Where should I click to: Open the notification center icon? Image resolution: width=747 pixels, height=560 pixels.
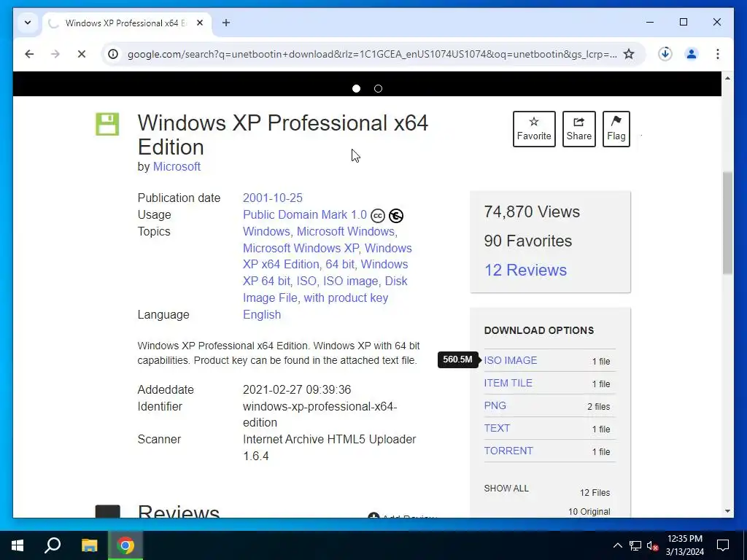point(723,545)
